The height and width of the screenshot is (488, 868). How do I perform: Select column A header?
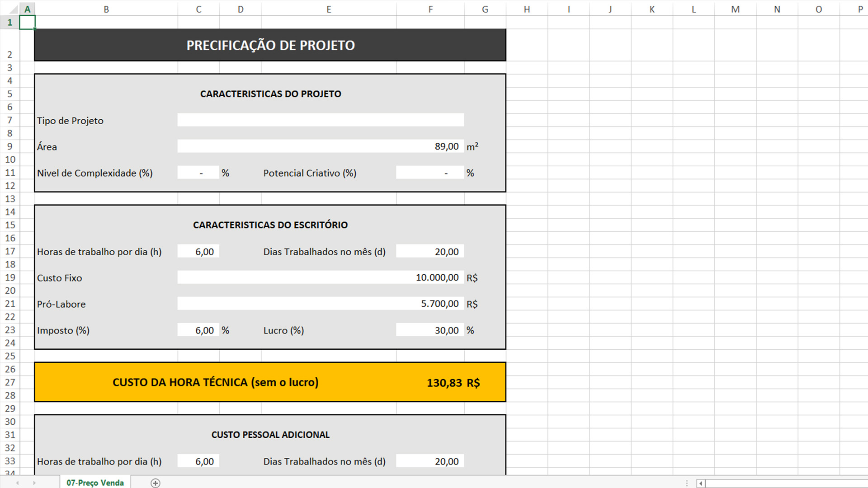[27, 9]
